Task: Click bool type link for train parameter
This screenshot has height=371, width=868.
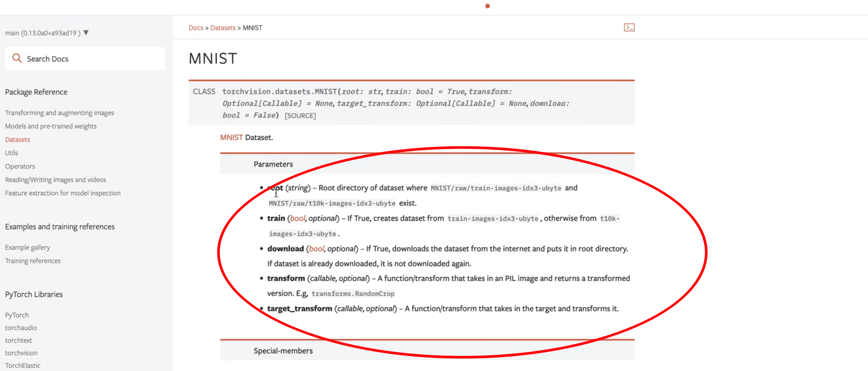Action: click(x=297, y=218)
